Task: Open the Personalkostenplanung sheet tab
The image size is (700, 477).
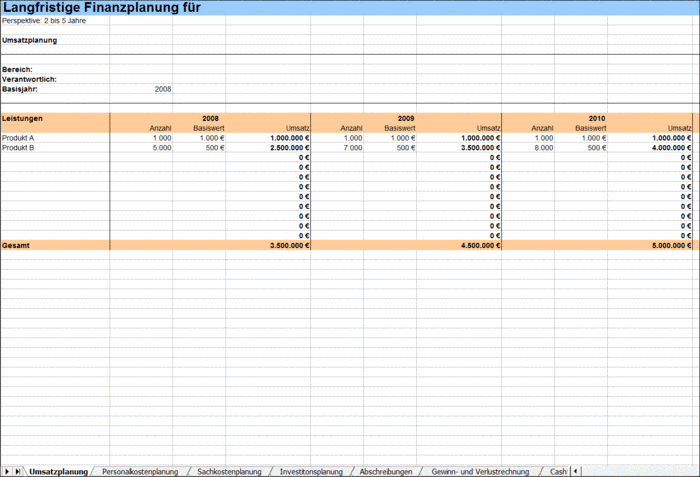Action: [140, 472]
